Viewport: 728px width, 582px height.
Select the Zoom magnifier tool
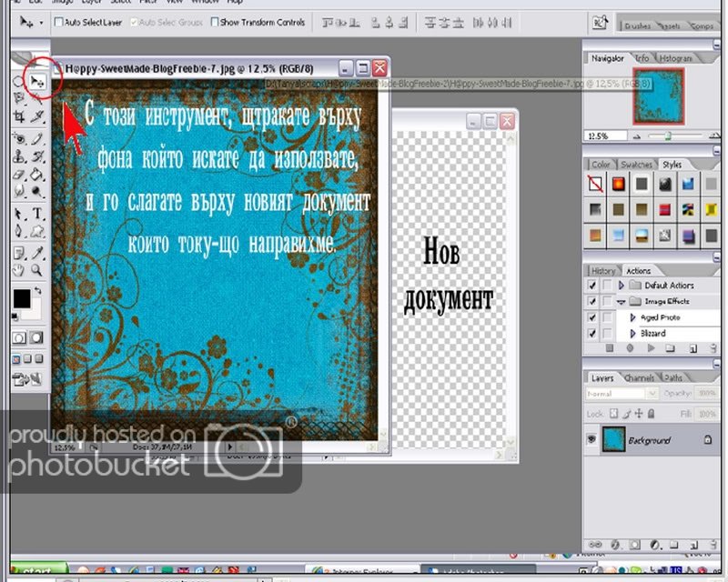36,270
